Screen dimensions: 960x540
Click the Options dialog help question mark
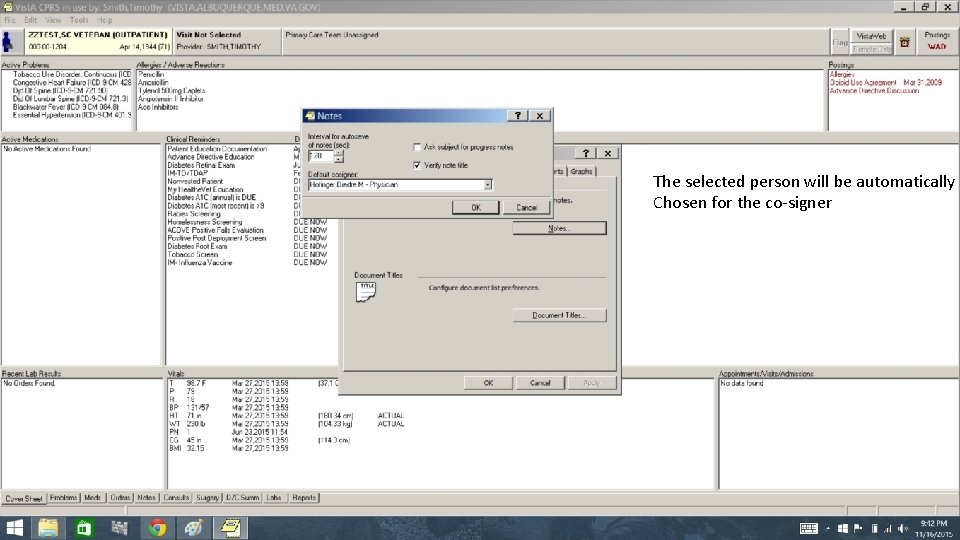(586, 153)
